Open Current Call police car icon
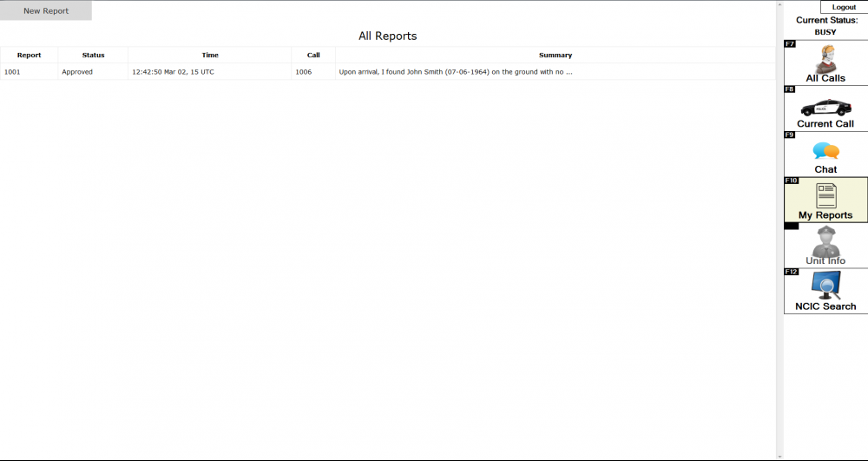The image size is (868, 461). (825, 108)
